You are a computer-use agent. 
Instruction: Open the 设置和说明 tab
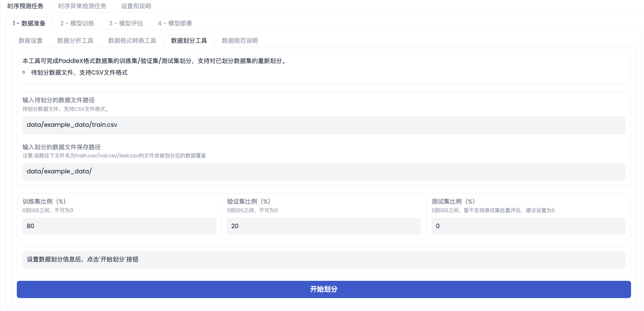tap(136, 6)
